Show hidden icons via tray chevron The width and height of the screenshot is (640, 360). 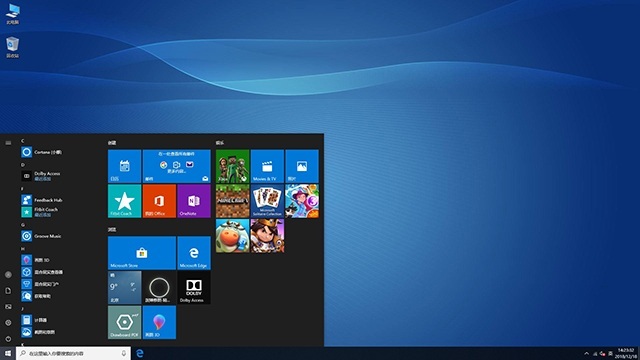point(587,353)
